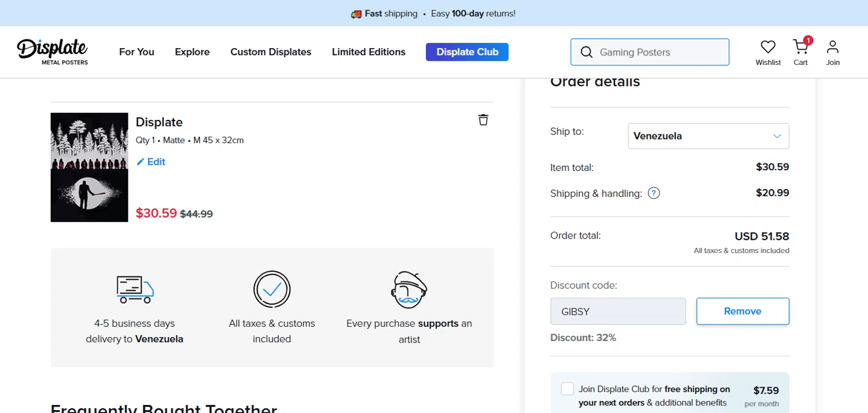Open the For You menu
The height and width of the screenshot is (413, 868).
pos(137,52)
